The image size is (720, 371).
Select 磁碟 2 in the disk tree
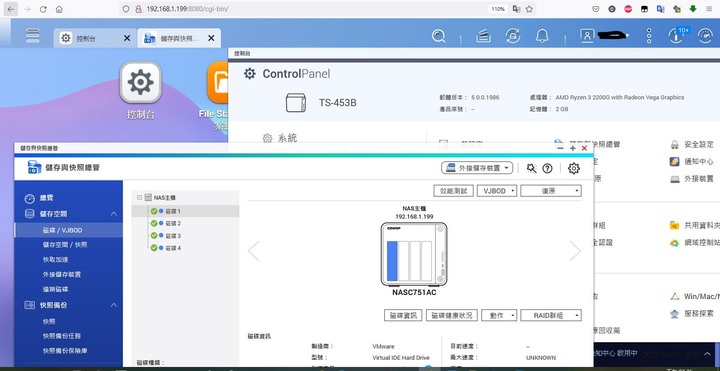186,223
